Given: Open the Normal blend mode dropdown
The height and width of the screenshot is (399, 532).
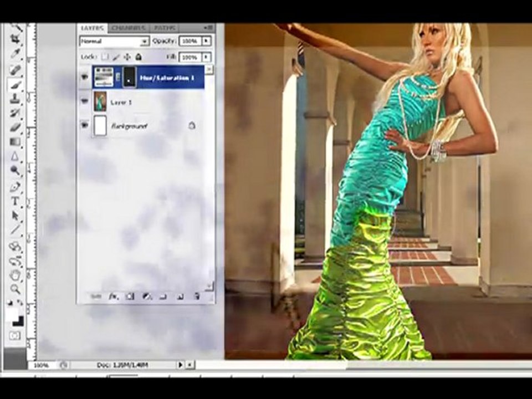Looking at the screenshot, I should tap(114, 42).
